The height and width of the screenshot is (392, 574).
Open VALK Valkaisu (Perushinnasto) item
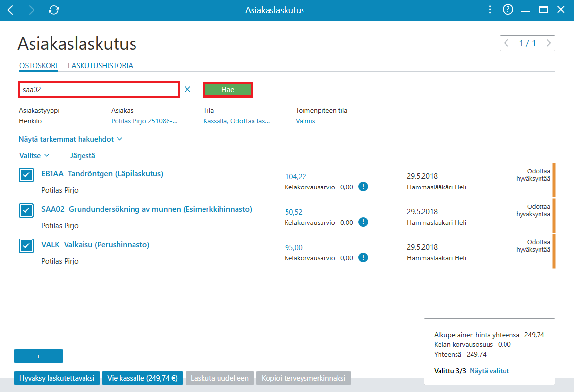coord(95,245)
